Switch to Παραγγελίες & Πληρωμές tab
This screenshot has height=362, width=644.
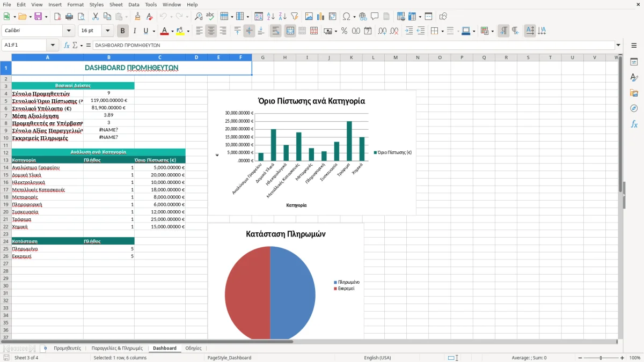117,348
